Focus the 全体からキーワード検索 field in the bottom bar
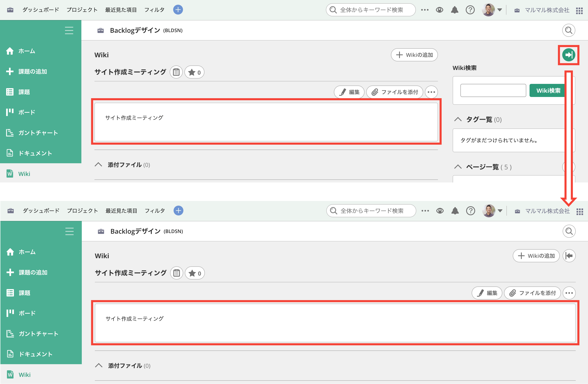Viewport: 588px width, 384px height. pos(371,211)
